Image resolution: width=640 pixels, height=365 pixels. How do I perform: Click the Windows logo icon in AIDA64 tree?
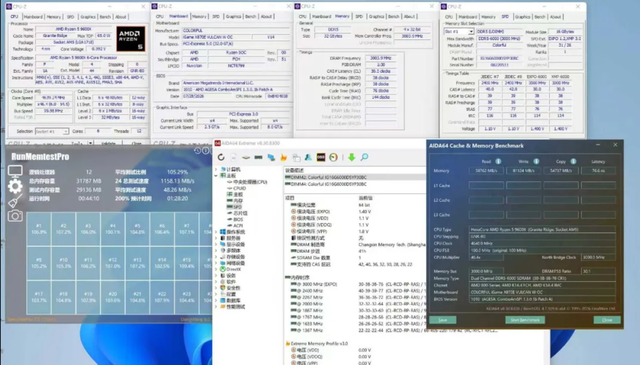point(223,232)
